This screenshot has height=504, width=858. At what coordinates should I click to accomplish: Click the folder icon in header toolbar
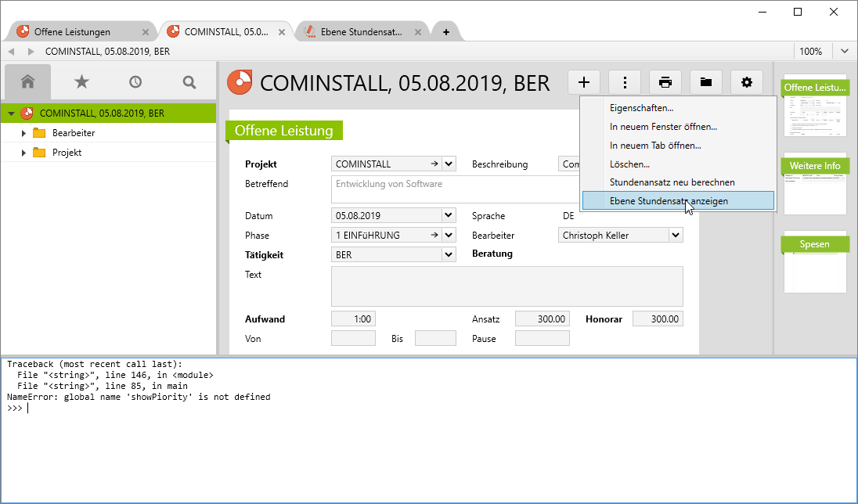coord(706,82)
